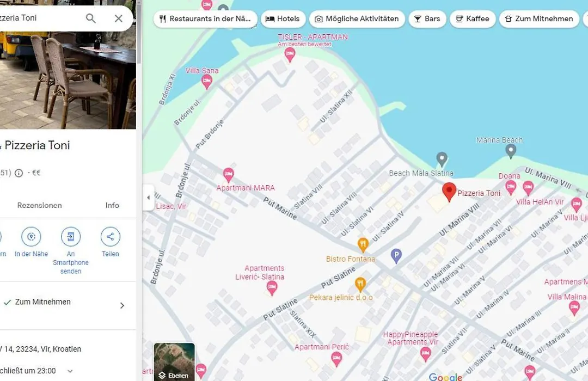Click the Teilen share icon
Viewport: 588px width, 381px height.
(110, 237)
